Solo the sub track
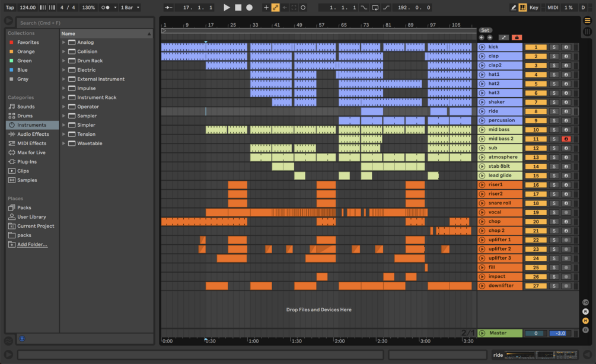596x364 pixels. pyautogui.click(x=554, y=148)
